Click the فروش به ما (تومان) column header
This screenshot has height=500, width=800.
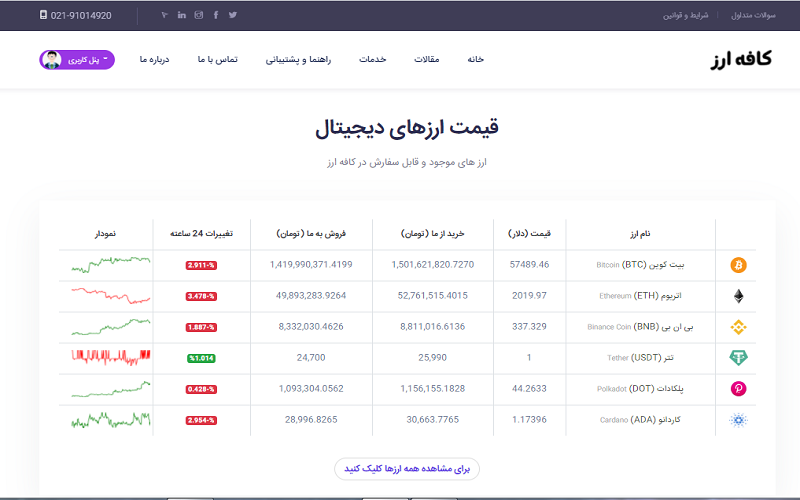[x=311, y=234]
